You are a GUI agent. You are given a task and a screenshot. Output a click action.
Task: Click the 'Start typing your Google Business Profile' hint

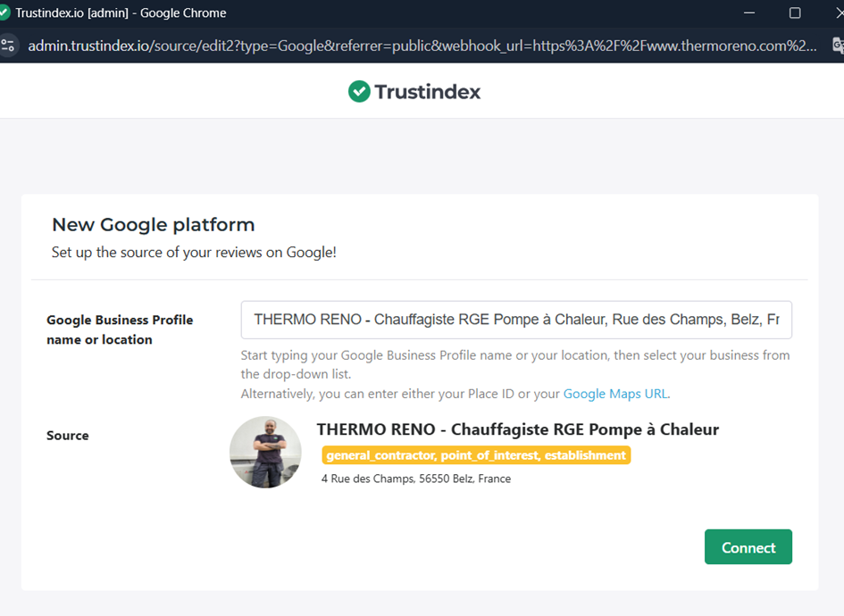click(x=515, y=364)
